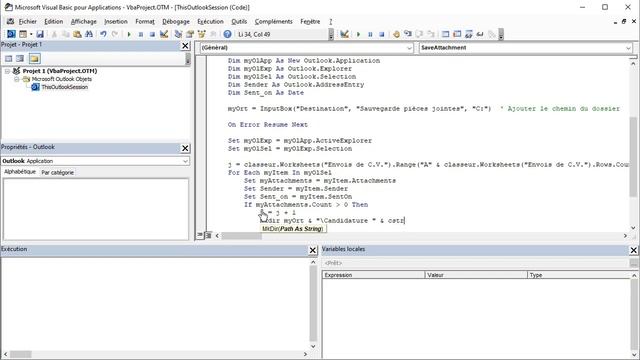Open Debug toolbar options overflow arrow
The height and width of the screenshot is (360, 640).
pos(501,35)
